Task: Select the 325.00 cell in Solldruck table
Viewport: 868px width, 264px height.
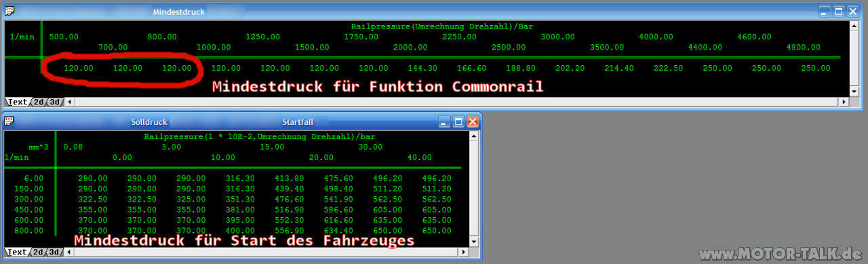Action: (x=191, y=200)
